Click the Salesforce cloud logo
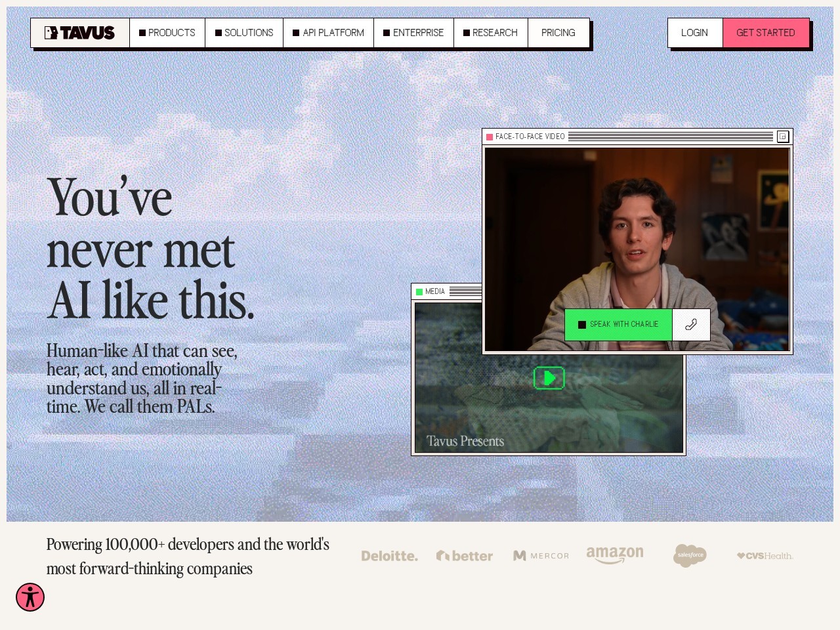Image resolution: width=840 pixels, height=630 pixels. (690, 555)
